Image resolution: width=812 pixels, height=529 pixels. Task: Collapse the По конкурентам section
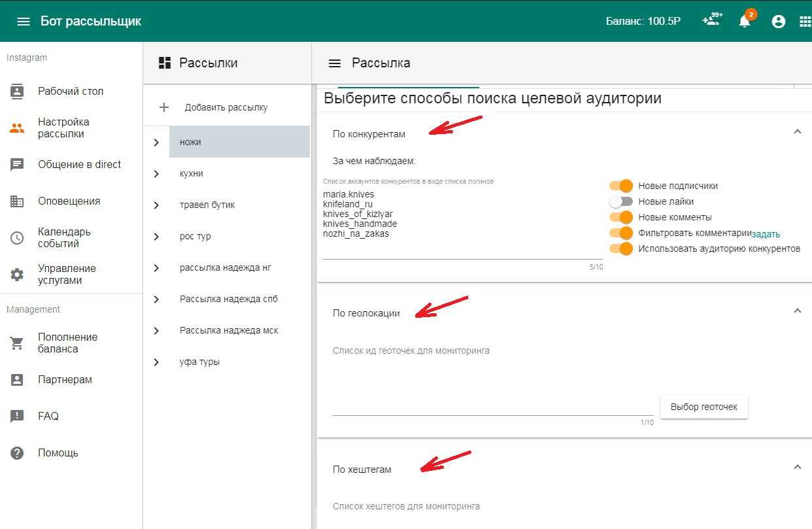point(797,132)
